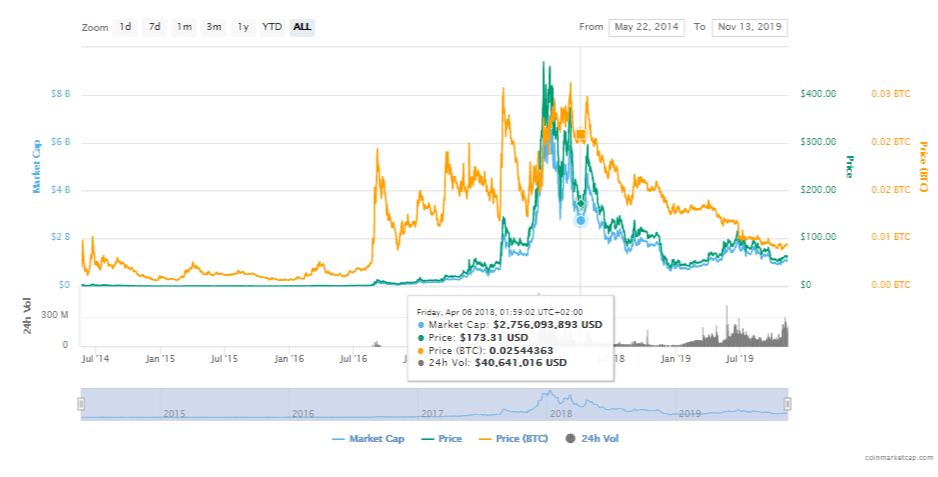Zoom chart to 1y
This screenshot has height=477, width=938.
243,27
